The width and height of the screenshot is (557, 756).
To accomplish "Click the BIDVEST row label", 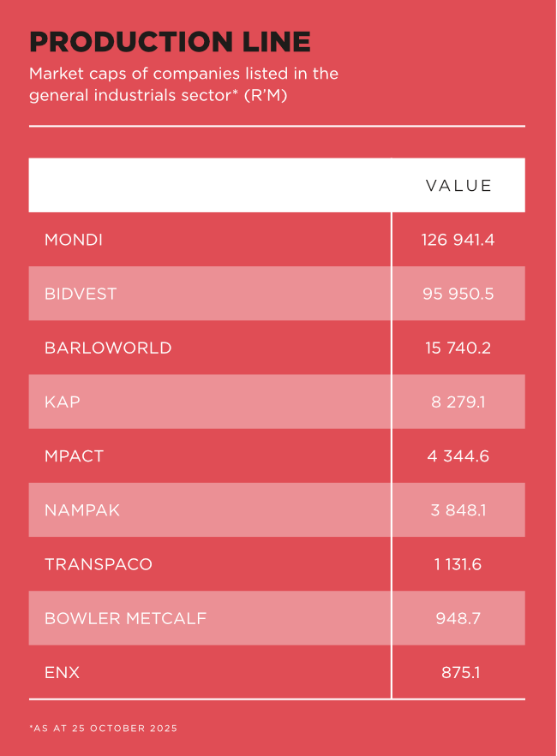I will pyautogui.click(x=81, y=294).
